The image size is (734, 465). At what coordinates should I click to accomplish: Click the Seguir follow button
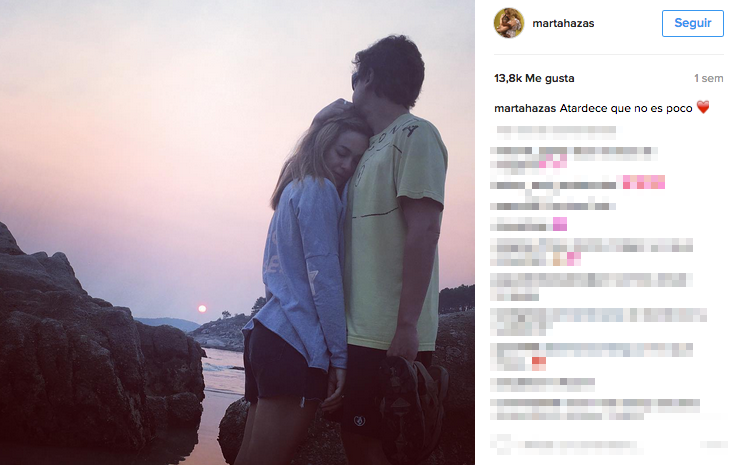(x=692, y=23)
